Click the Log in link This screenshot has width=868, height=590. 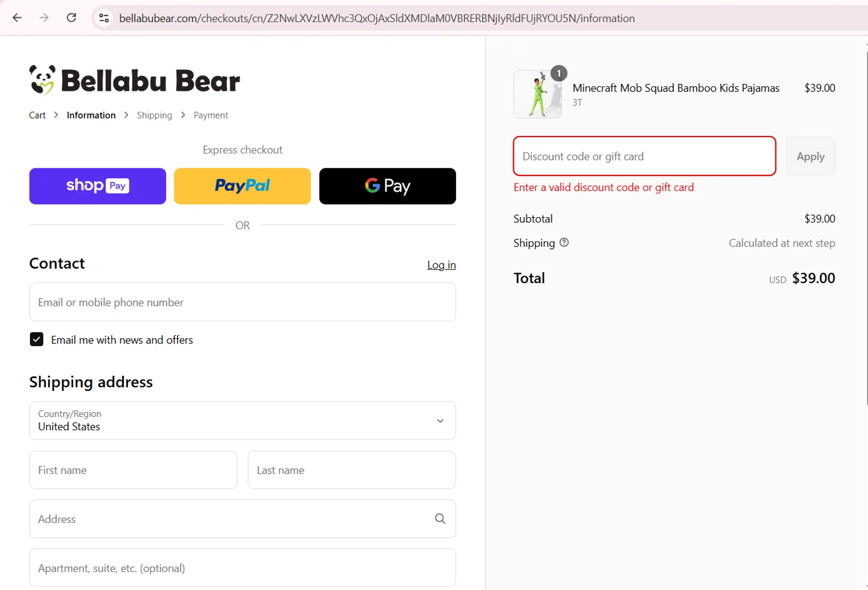[x=442, y=265]
